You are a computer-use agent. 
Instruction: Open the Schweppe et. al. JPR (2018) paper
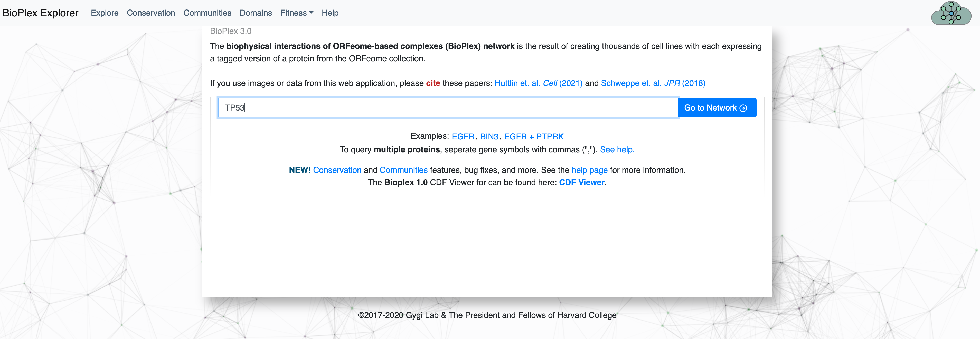(x=653, y=83)
